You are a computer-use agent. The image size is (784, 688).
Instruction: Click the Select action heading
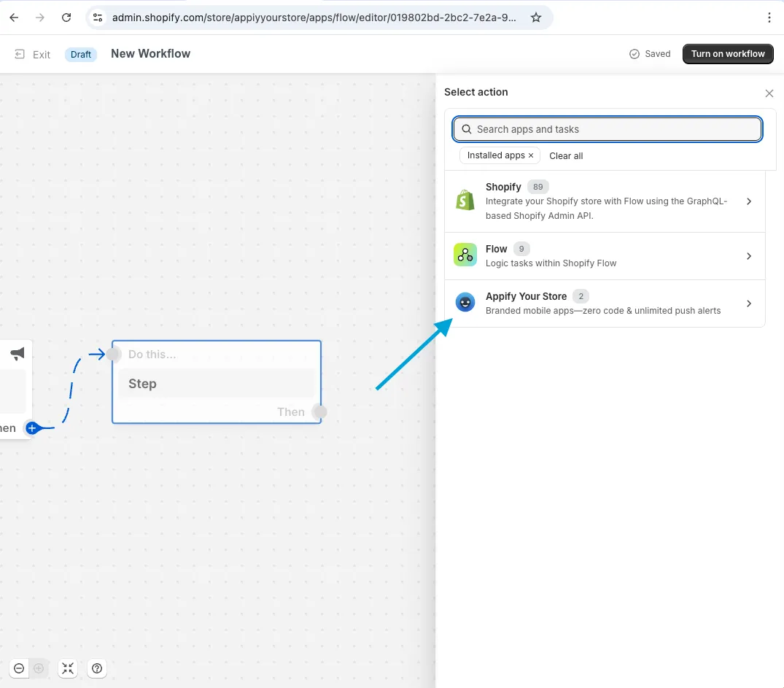[x=476, y=92]
